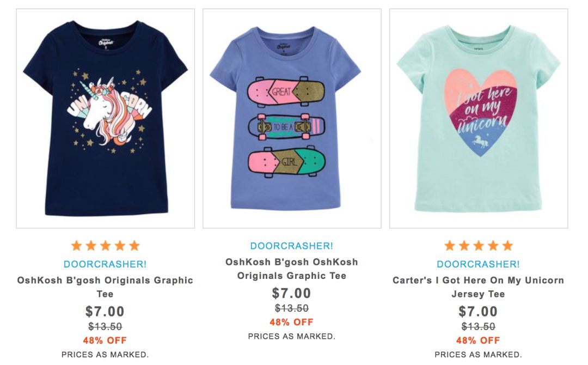Click the $7.00 price of Carter's tee
The width and height of the screenshot is (588, 365).
click(479, 312)
